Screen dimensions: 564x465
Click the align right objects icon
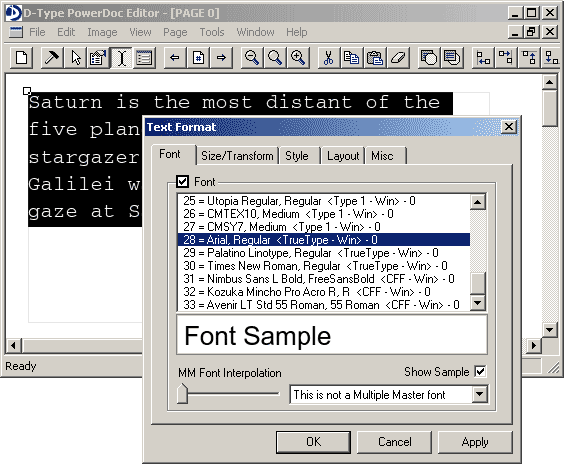point(505,58)
